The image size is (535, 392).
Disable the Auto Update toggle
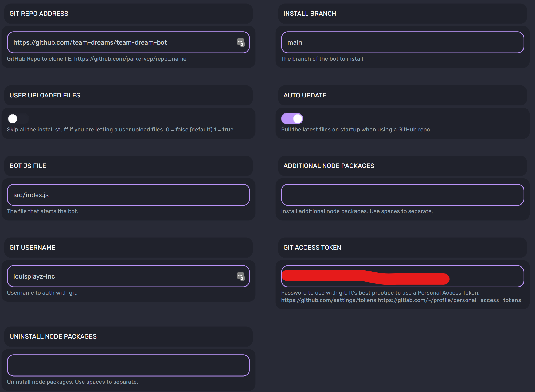292,119
